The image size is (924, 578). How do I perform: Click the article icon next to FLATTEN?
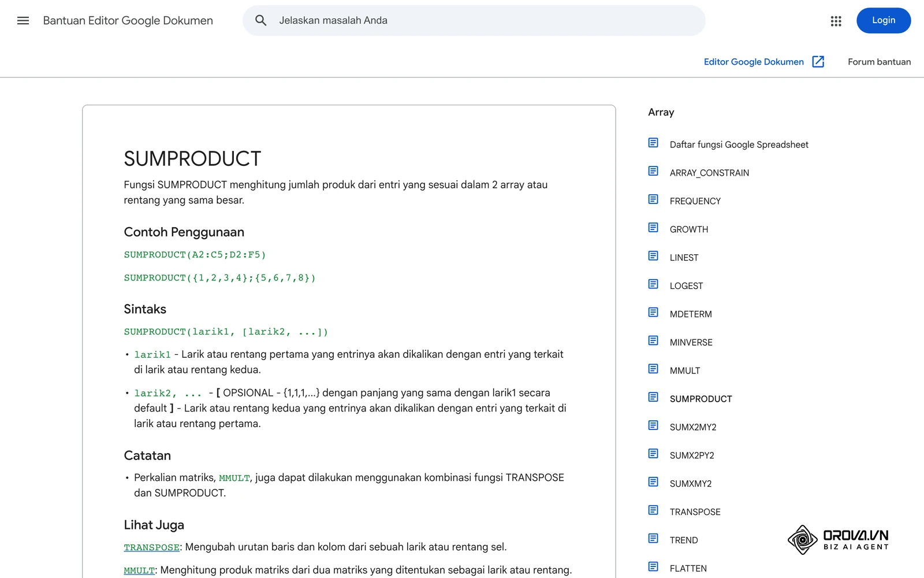(x=653, y=568)
